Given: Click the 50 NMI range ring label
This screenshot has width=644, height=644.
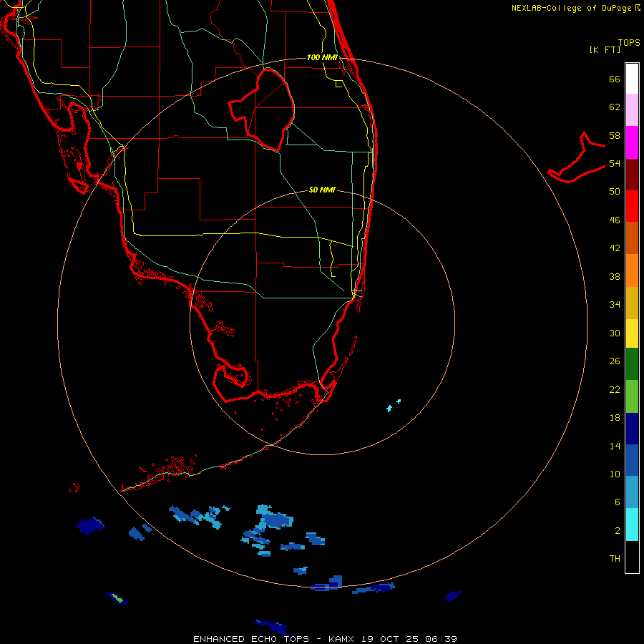Looking at the screenshot, I should point(322,190).
